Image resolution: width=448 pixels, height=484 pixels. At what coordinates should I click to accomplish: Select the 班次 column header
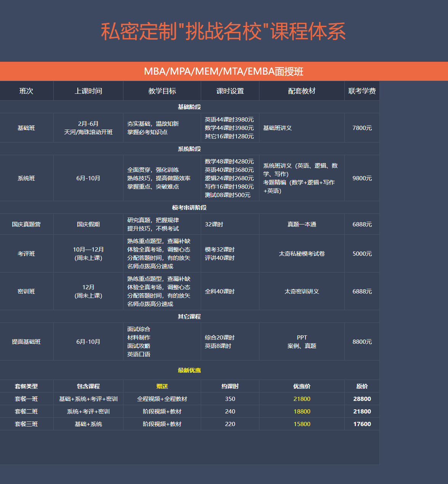[x=26, y=91]
